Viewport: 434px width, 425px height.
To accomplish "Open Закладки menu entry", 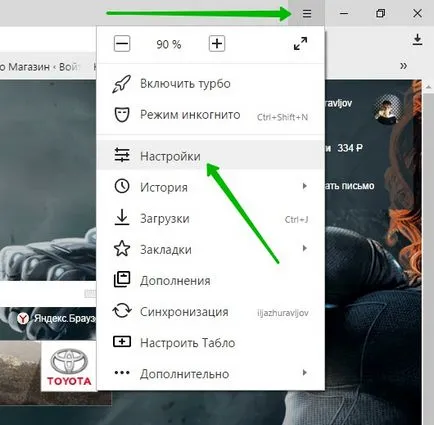I will (210, 249).
